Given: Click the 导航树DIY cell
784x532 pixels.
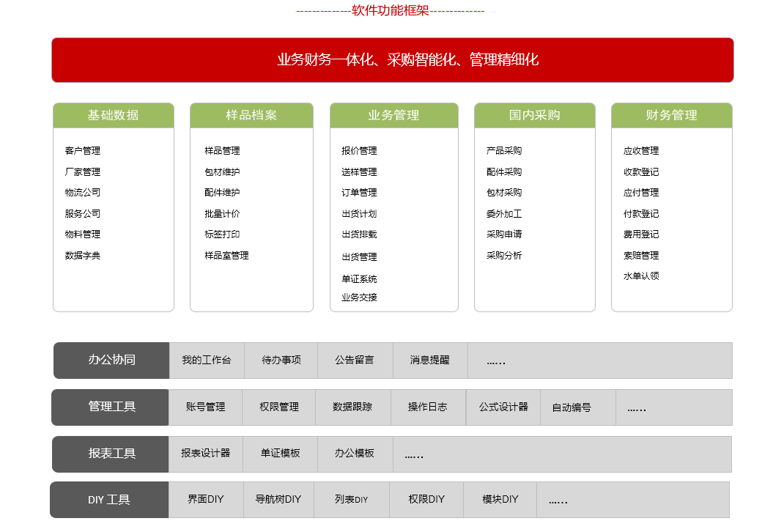Looking at the screenshot, I should click(x=278, y=500).
